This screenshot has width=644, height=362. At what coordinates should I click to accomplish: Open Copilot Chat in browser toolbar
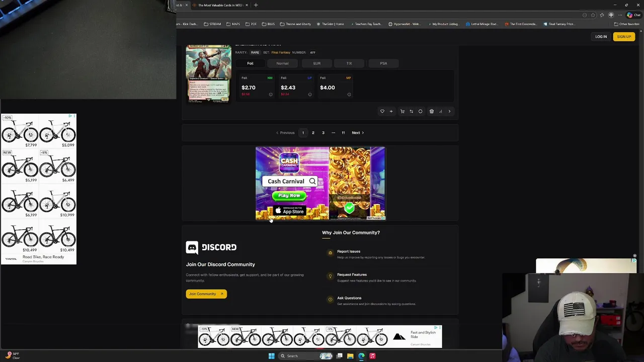633,15
